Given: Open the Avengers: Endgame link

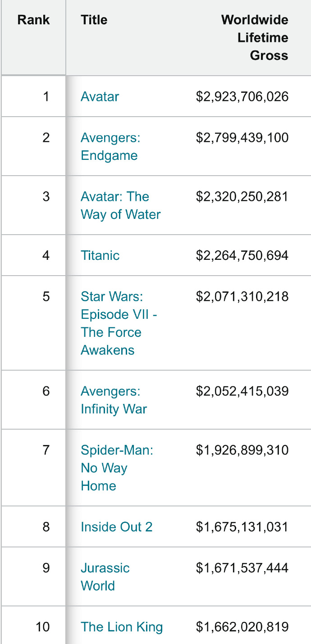Looking at the screenshot, I should 110,146.
